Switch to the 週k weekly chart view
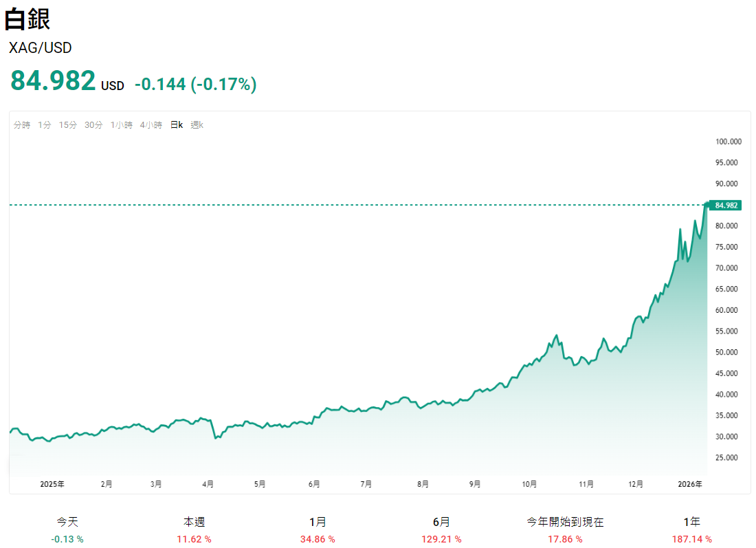 point(195,125)
